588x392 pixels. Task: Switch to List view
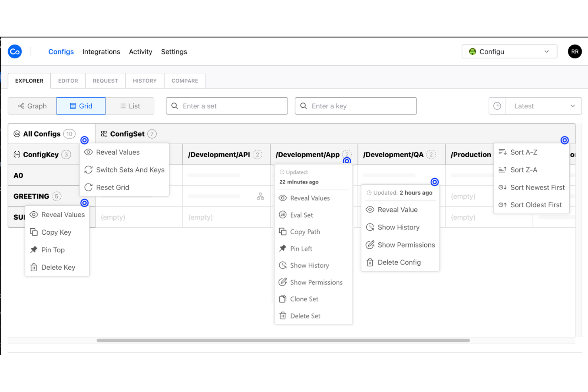(x=130, y=106)
